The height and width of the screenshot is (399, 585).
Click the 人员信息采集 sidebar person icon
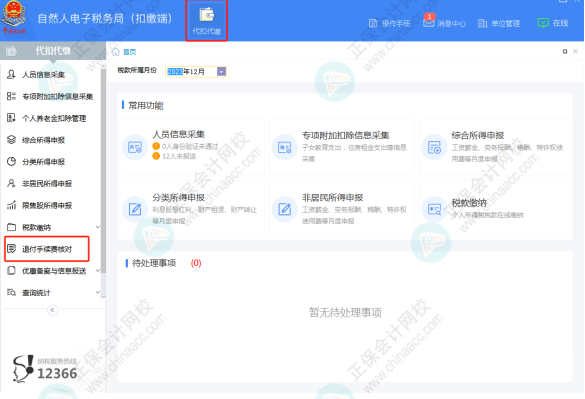pyautogui.click(x=11, y=75)
